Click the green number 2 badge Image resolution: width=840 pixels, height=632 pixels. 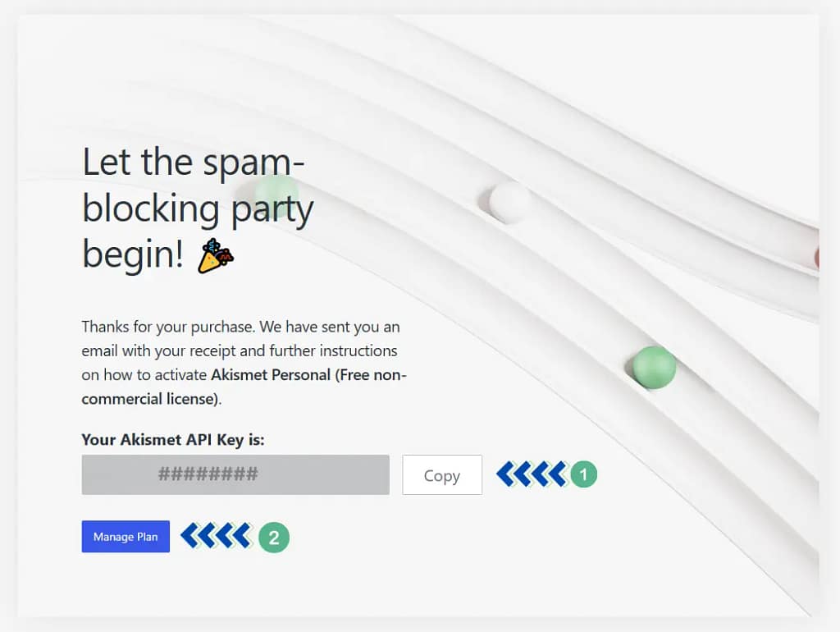pos(274,538)
